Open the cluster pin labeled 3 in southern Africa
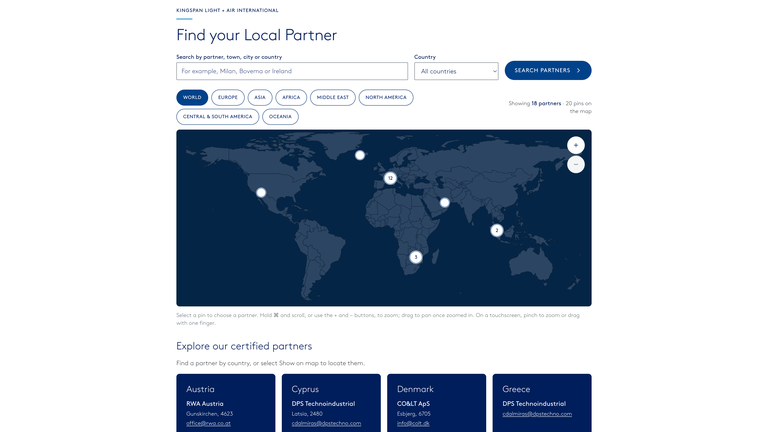The height and width of the screenshot is (432, 768). pos(416,257)
